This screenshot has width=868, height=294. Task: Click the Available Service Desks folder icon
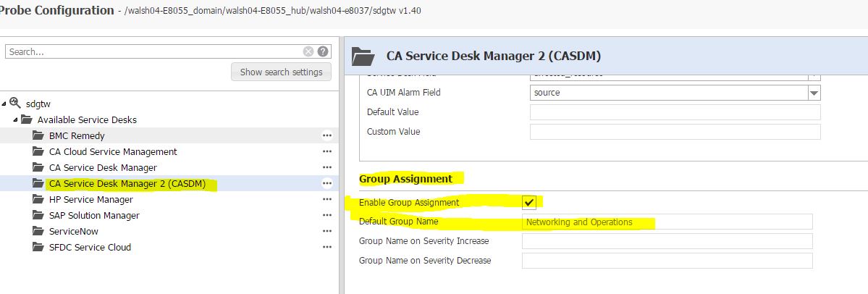[27, 119]
